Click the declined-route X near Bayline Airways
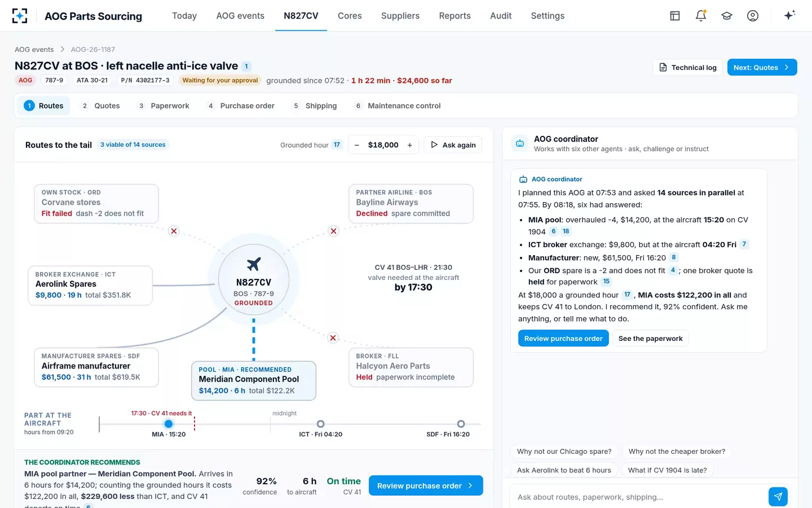 [x=334, y=231]
